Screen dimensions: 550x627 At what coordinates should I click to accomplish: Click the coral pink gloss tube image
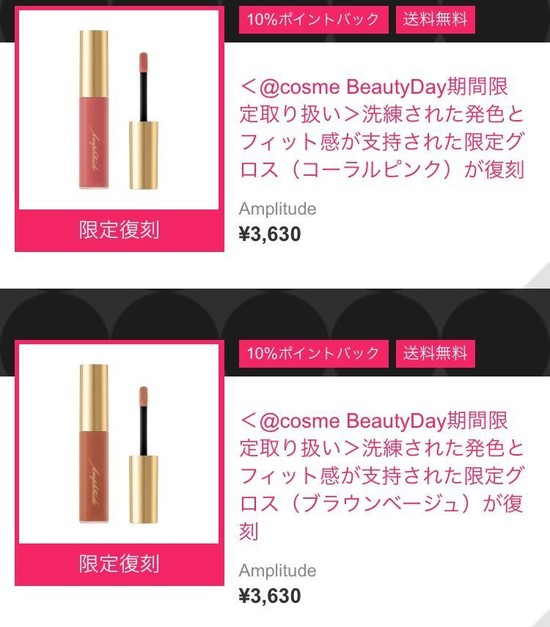pos(94,109)
